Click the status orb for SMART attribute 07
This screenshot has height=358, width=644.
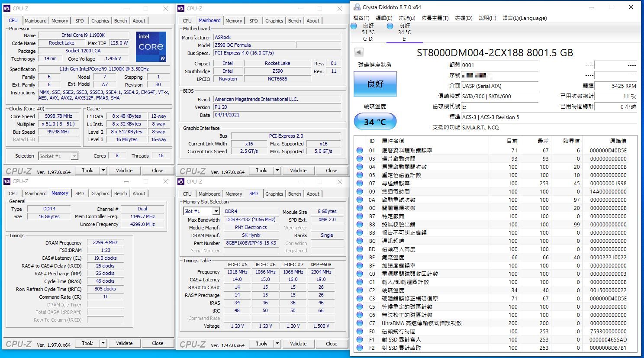360,183
